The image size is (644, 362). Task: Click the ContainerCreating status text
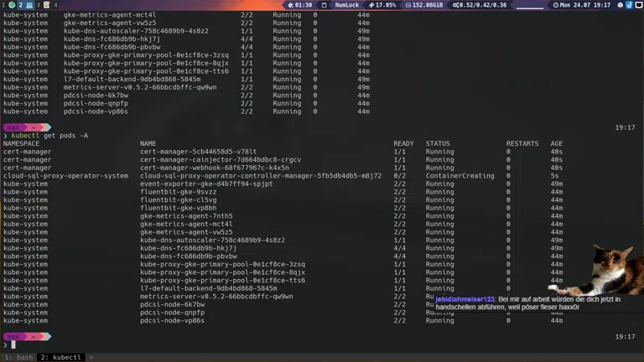point(460,176)
